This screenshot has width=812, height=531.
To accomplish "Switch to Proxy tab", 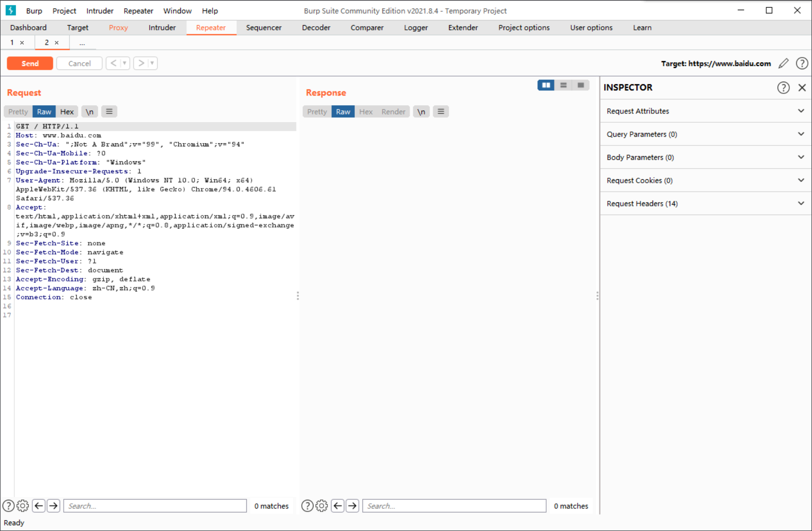I will pos(119,28).
